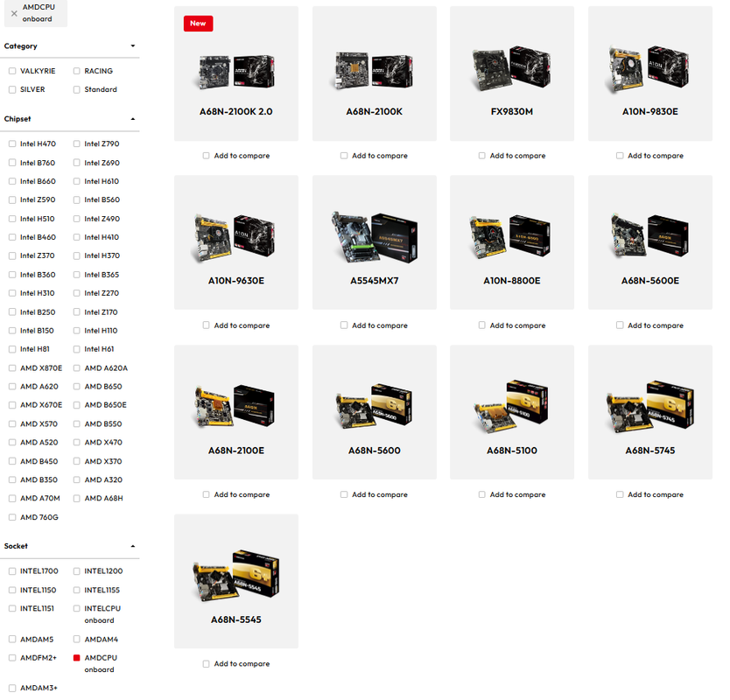Click the A5545MX7 product title
This screenshot has width=730, height=700.
[375, 281]
